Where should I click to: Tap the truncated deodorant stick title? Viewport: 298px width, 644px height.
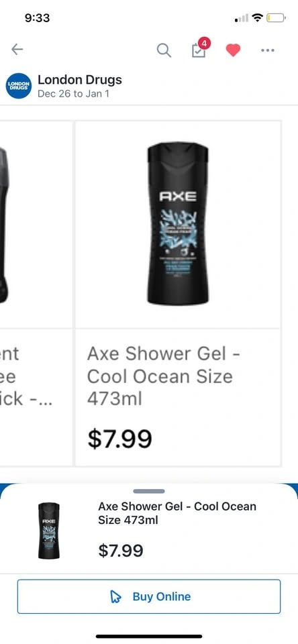(26, 376)
